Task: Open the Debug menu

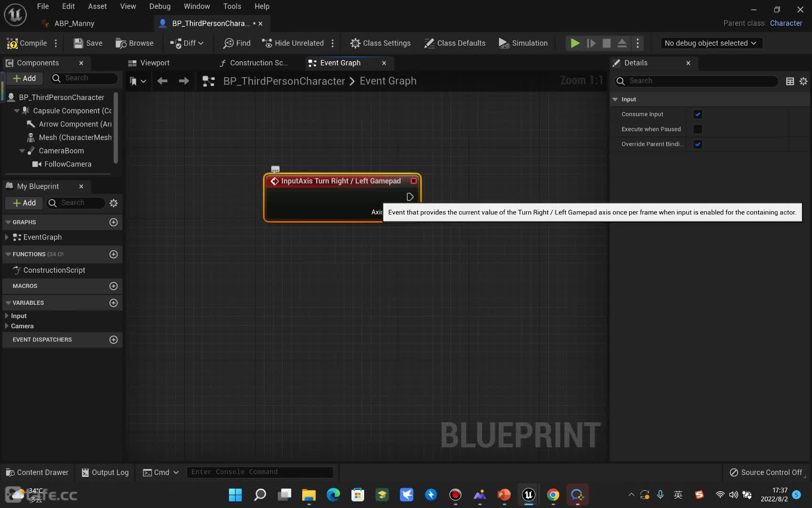Action: (160, 6)
